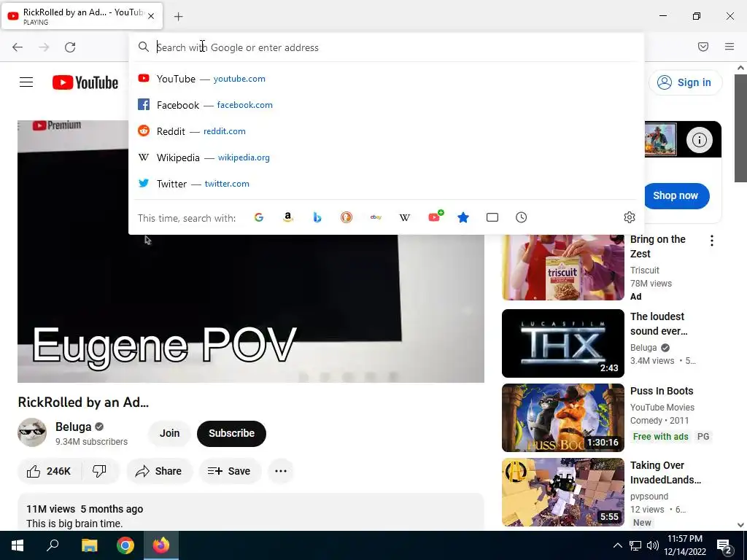Image resolution: width=747 pixels, height=560 pixels.
Task: Search this time with DuckDuckGo icon
Action: (347, 217)
